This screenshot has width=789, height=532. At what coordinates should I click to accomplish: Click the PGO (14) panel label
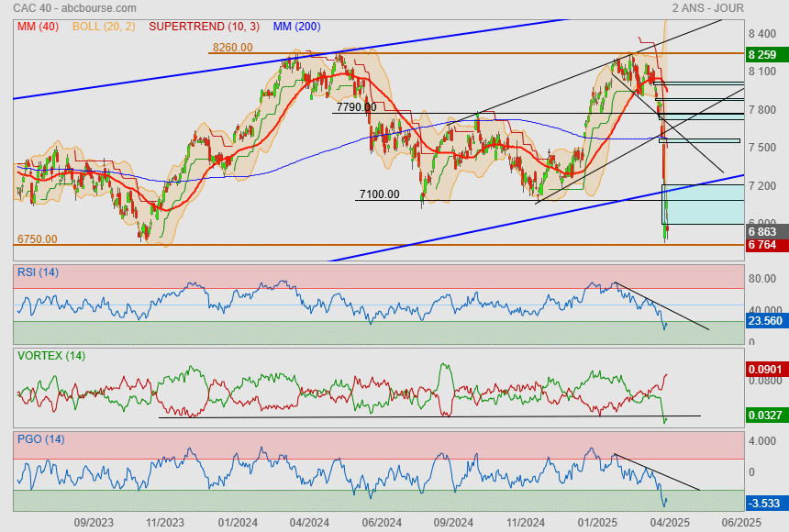[x=40, y=439]
